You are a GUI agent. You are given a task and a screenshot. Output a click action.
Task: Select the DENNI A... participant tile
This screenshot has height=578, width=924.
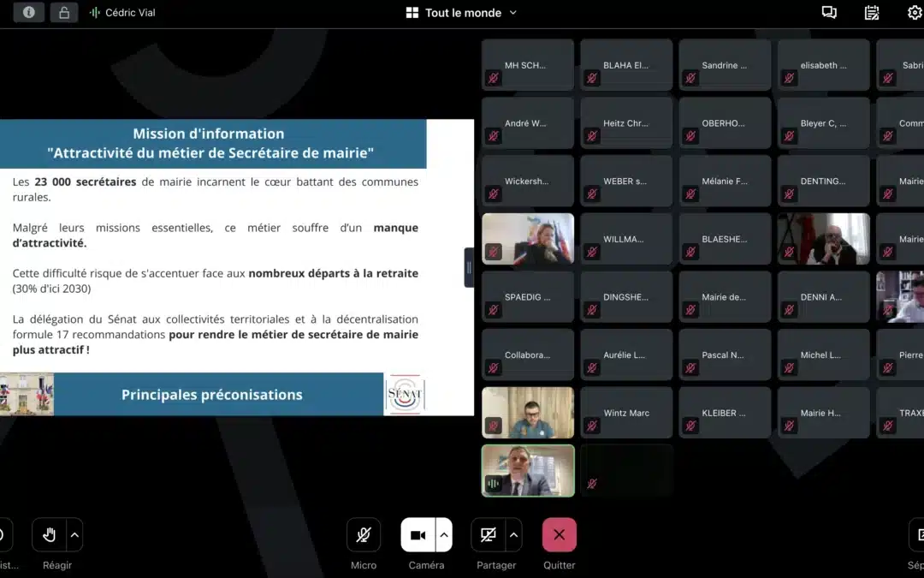[x=824, y=296]
